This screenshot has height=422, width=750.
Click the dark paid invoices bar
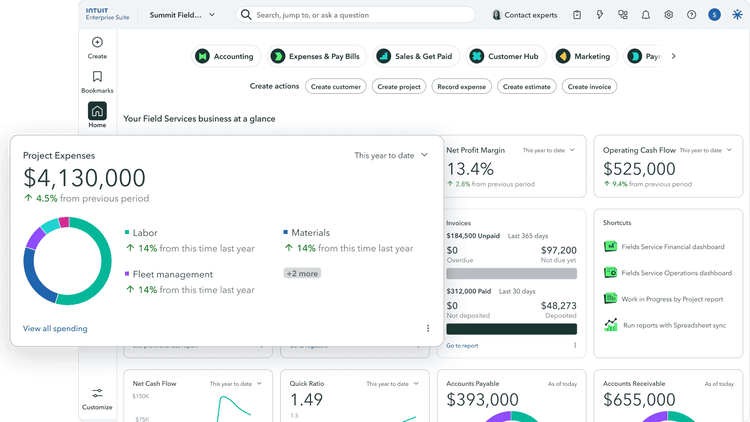pos(511,329)
